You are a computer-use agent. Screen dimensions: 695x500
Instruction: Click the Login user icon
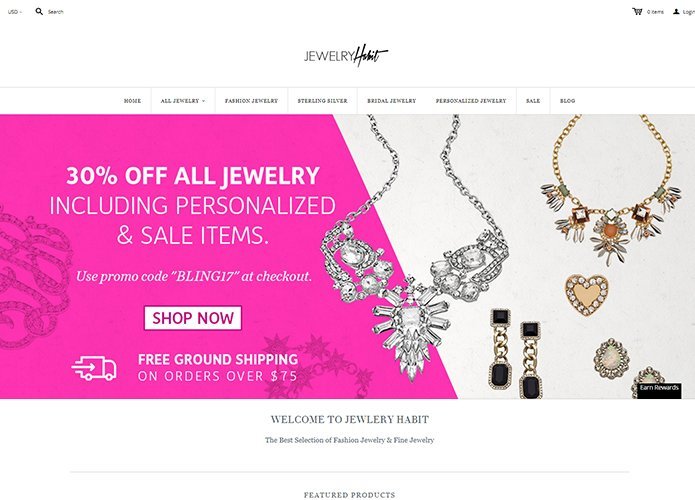[676, 12]
